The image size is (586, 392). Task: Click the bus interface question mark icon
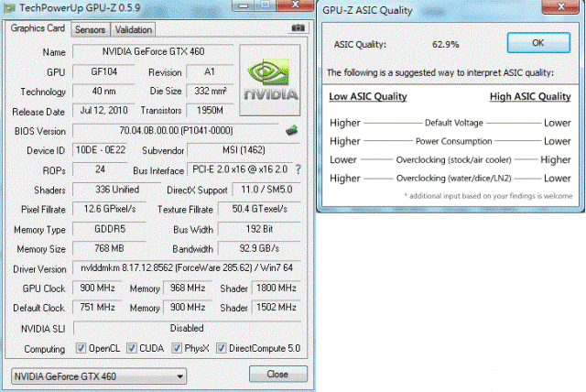tap(298, 169)
